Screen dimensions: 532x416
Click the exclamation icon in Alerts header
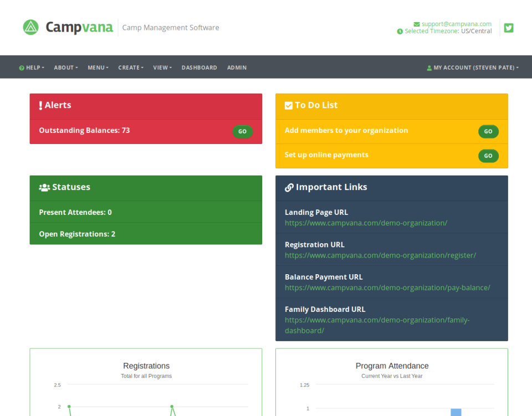pyautogui.click(x=40, y=105)
